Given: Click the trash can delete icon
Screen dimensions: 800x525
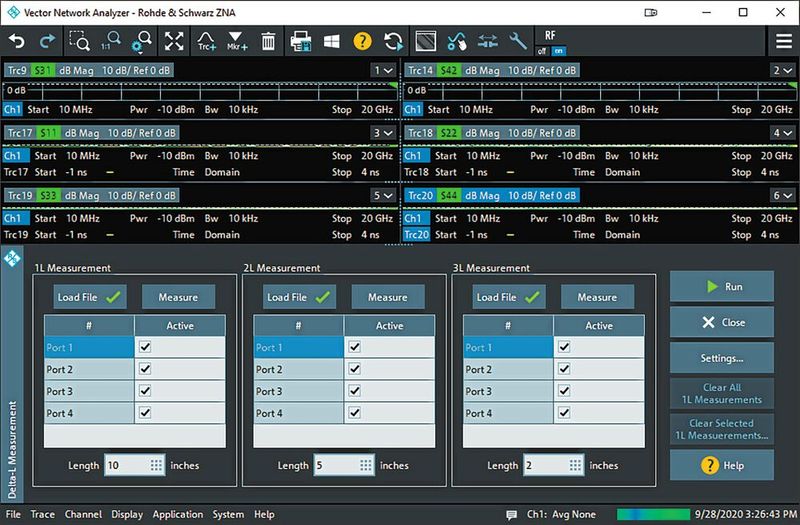Looking at the screenshot, I should tap(268, 41).
